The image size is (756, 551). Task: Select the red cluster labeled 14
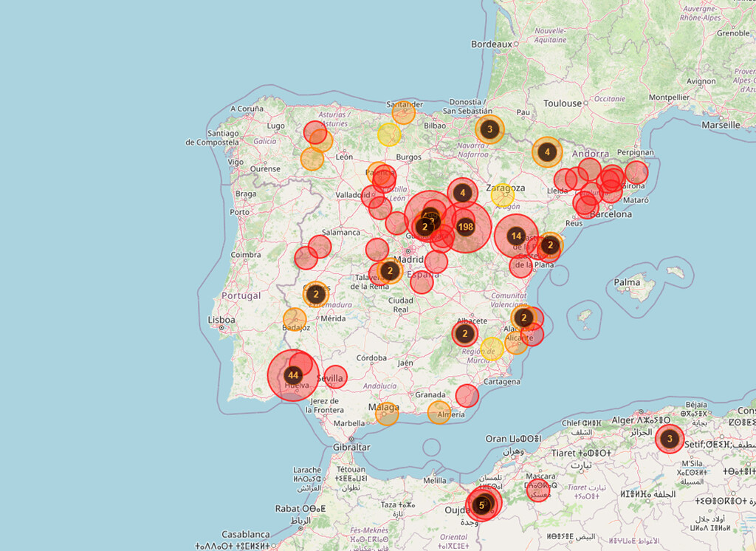516,236
